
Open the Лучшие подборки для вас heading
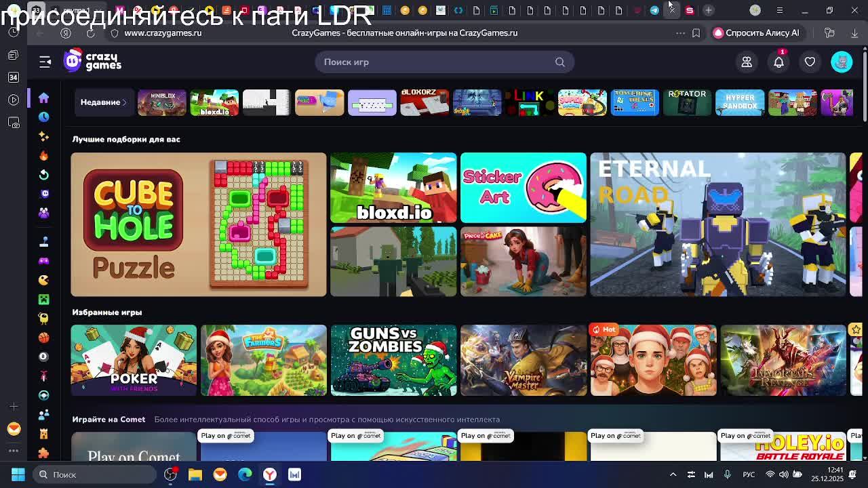(126, 140)
